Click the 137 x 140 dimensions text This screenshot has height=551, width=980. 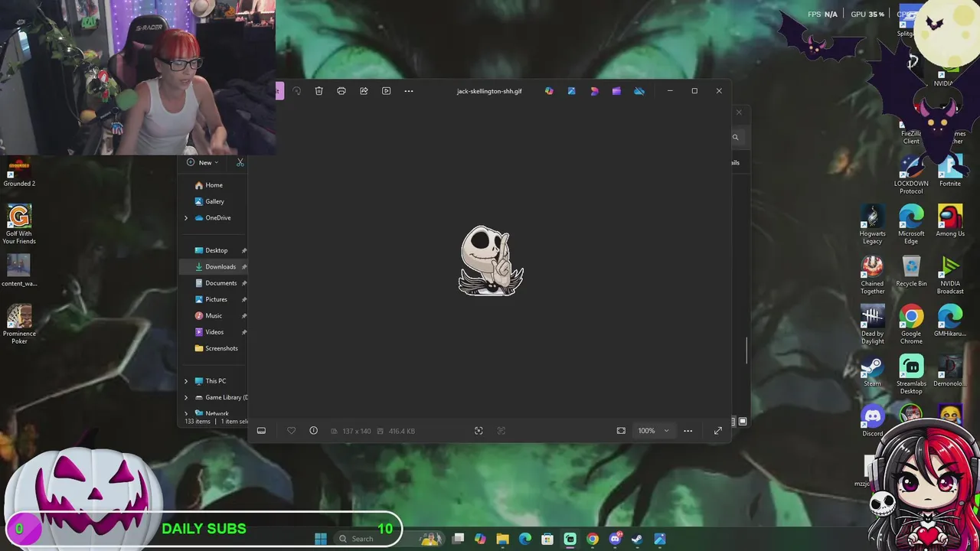pos(357,431)
